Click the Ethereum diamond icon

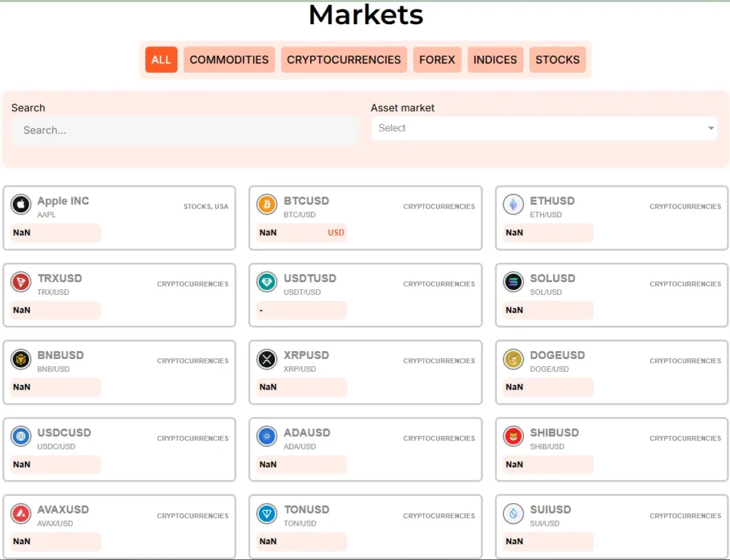pyautogui.click(x=513, y=205)
